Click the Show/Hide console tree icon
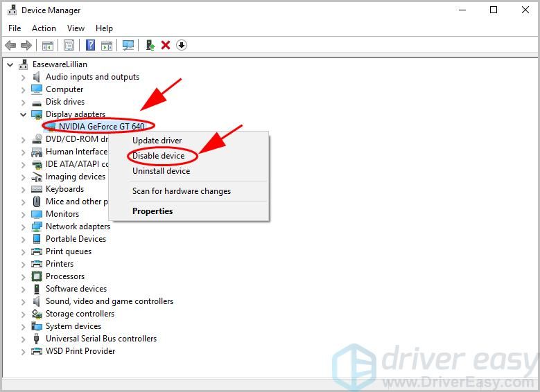The image size is (540, 392). [x=48, y=45]
